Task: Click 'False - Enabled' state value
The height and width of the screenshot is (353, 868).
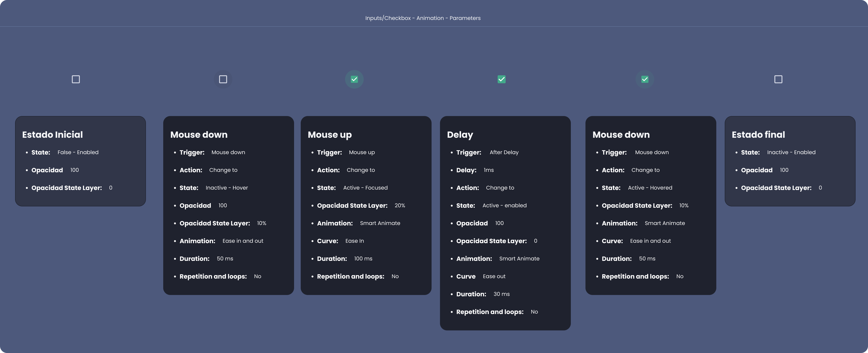Action: 78,152
